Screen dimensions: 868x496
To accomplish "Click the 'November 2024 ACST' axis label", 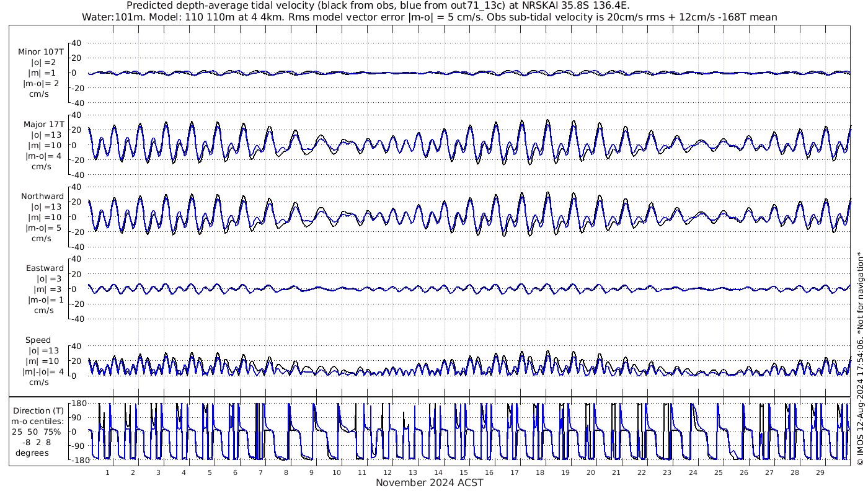I will pyautogui.click(x=429, y=483).
